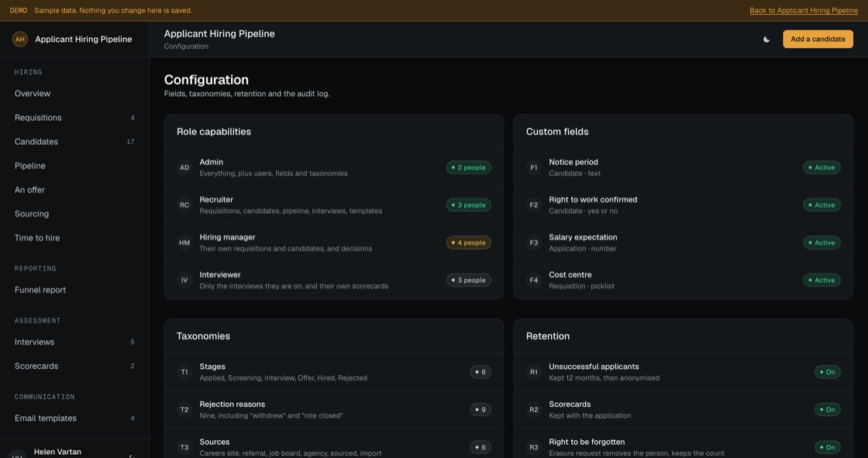Viewport: 868px width, 458px height.
Task: Open the Pipeline page
Action: coord(74,166)
